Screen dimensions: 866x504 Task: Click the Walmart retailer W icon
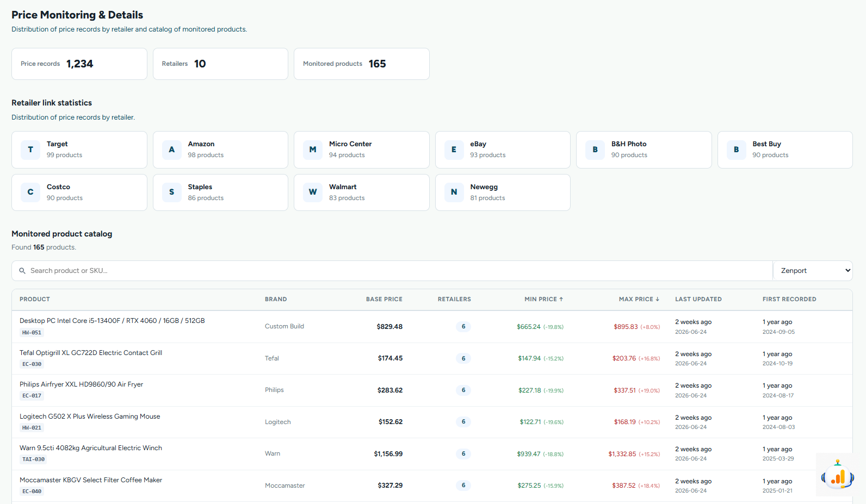click(x=313, y=192)
